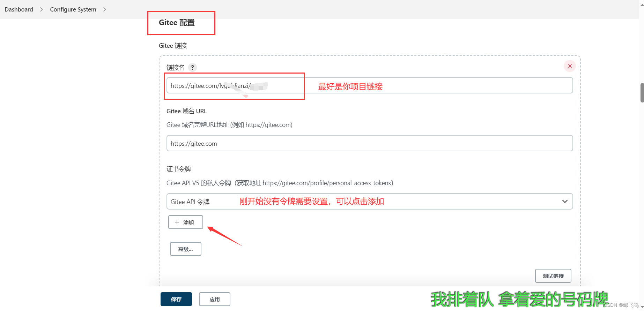Open the Configure System breadcrumb
This screenshot has width=644, height=311.
click(73, 9)
